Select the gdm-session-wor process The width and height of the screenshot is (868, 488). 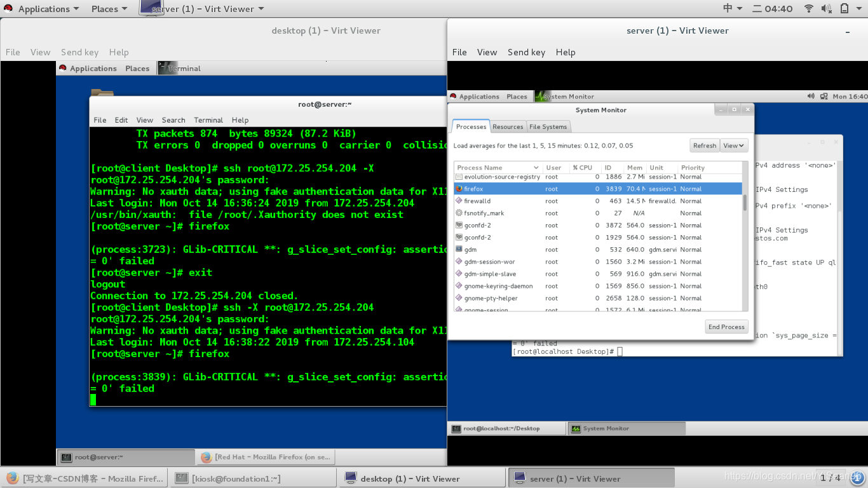click(x=597, y=262)
